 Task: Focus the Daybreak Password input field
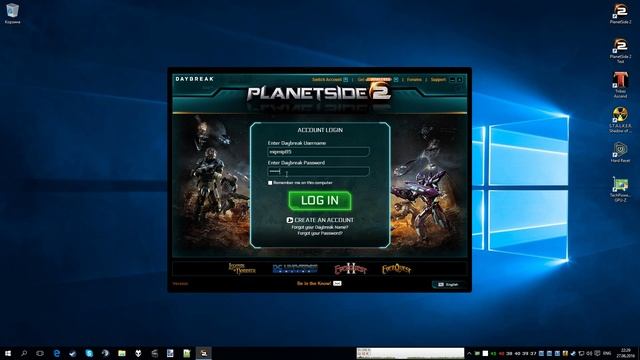pyautogui.click(x=318, y=171)
